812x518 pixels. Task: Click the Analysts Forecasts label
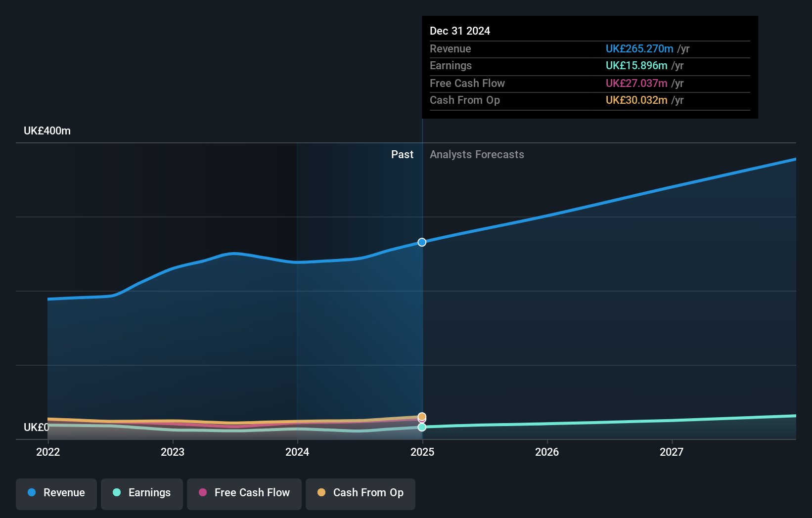point(477,155)
